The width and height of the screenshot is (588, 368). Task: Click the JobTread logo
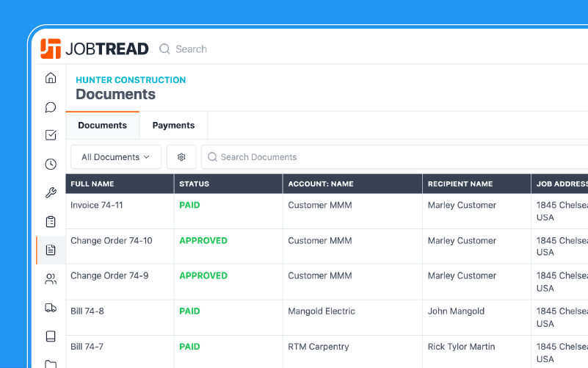click(x=95, y=49)
